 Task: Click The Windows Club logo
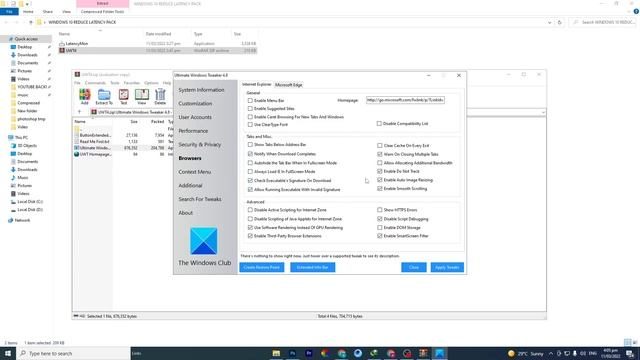204,241
